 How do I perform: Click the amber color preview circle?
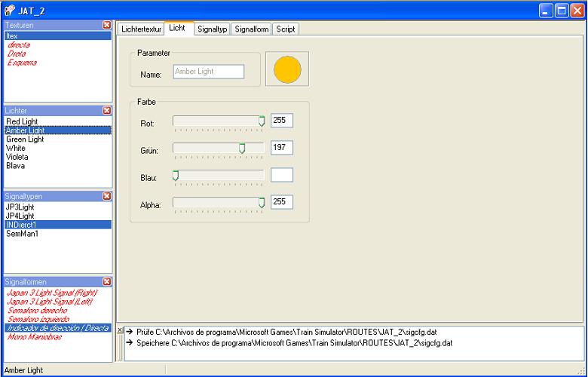pyautogui.click(x=287, y=69)
